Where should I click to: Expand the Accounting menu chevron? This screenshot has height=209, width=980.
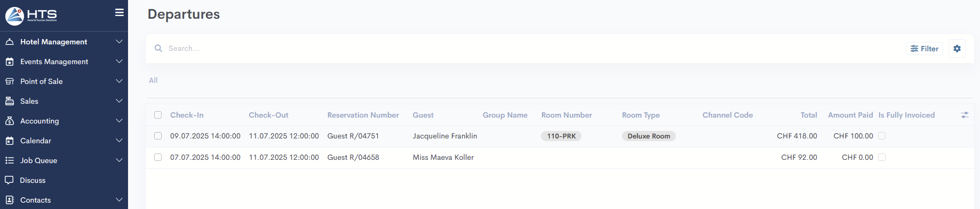119,121
